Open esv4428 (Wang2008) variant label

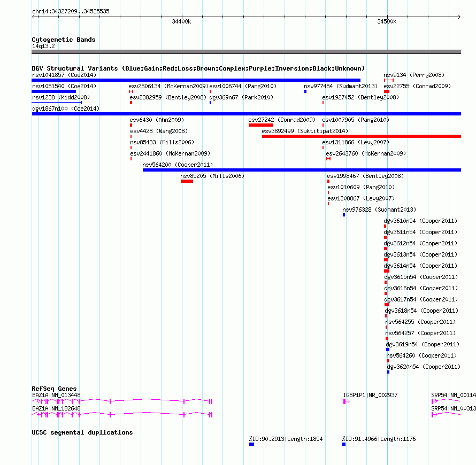tap(159, 131)
